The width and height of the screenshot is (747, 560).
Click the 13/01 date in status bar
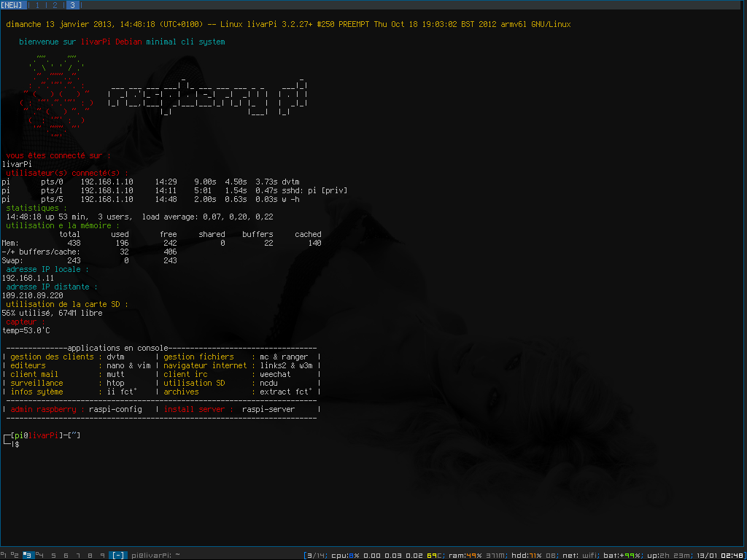(x=708, y=555)
